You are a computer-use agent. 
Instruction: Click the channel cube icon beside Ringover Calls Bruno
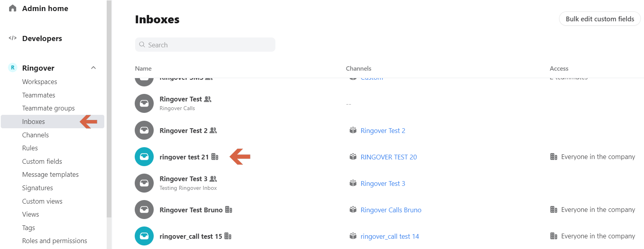[x=353, y=210]
